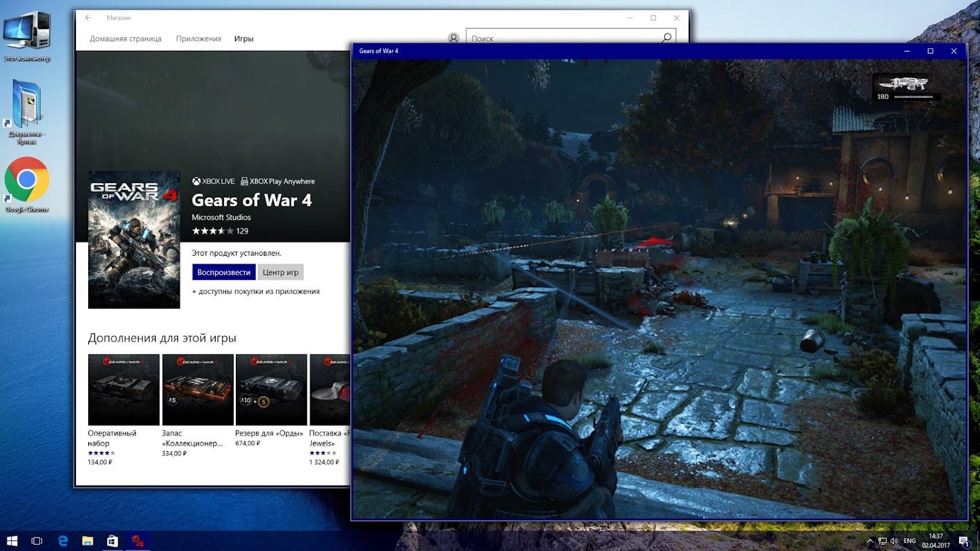Click the Microsoft Studios publisher text
980x551 pixels.
[x=221, y=217]
